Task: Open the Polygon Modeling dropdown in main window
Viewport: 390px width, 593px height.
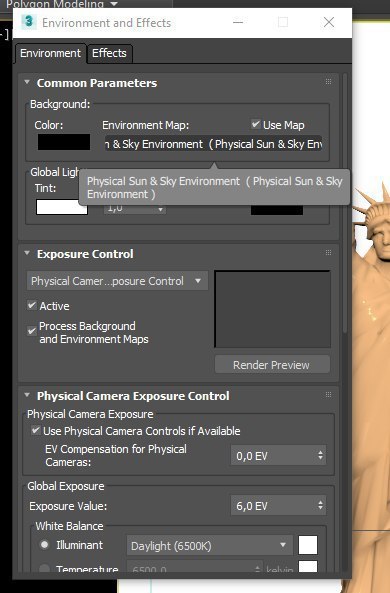Action: pos(114,4)
